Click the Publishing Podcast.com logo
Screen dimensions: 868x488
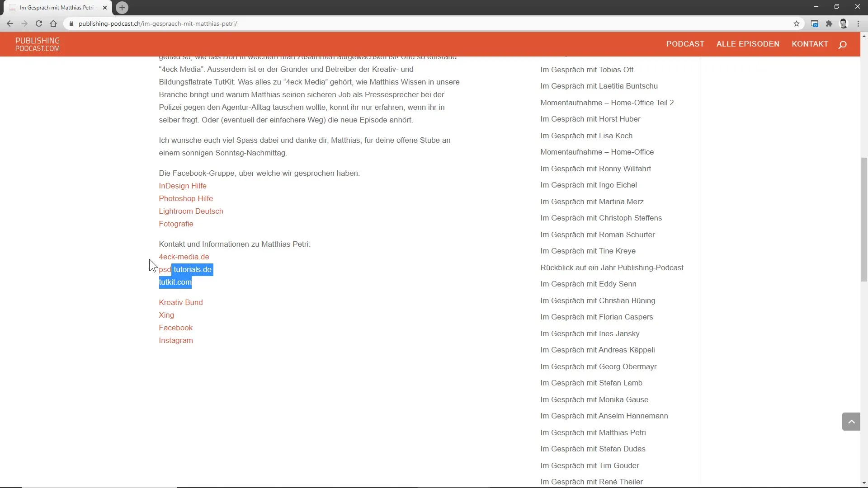coord(38,44)
